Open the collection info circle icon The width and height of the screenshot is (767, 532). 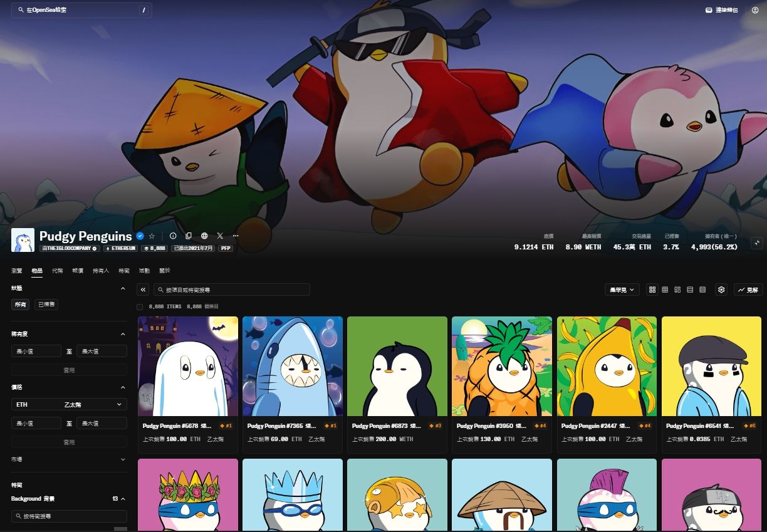tap(173, 236)
